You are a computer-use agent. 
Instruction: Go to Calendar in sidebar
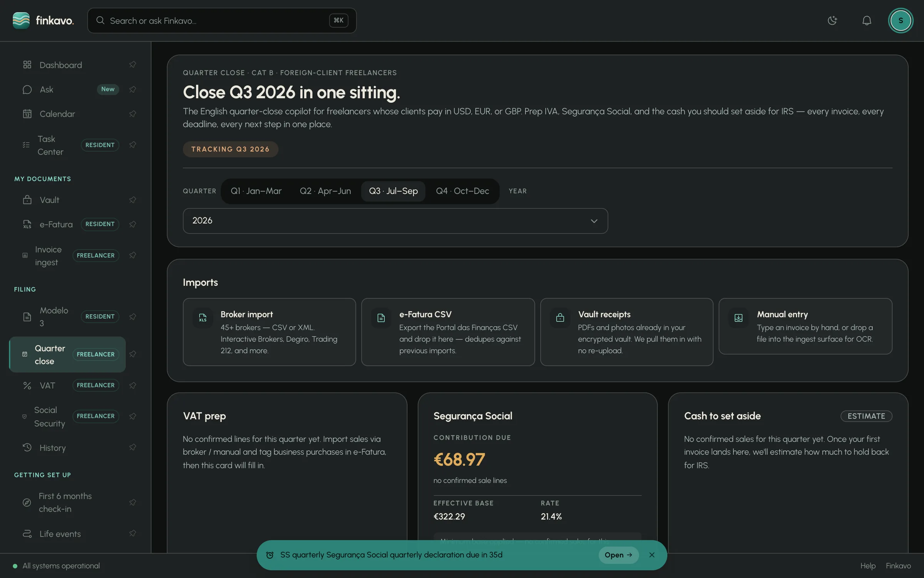(67, 114)
